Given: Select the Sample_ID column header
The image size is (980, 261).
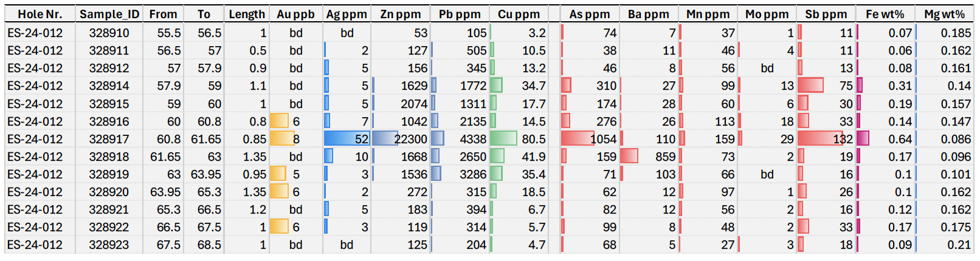Looking at the screenshot, I should pyautogui.click(x=109, y=14).
